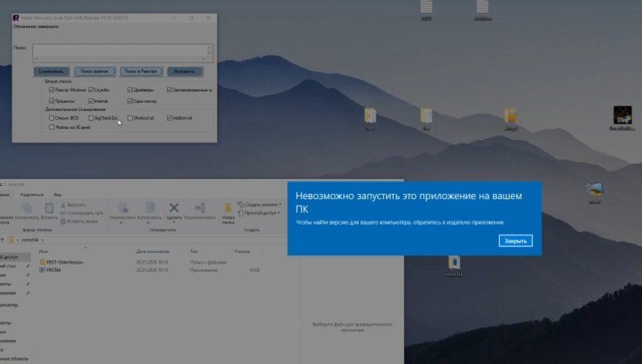This screenshot has height=364, width=642.
Task: Uncheck Процессы checkbox
Action: [52, 101]
